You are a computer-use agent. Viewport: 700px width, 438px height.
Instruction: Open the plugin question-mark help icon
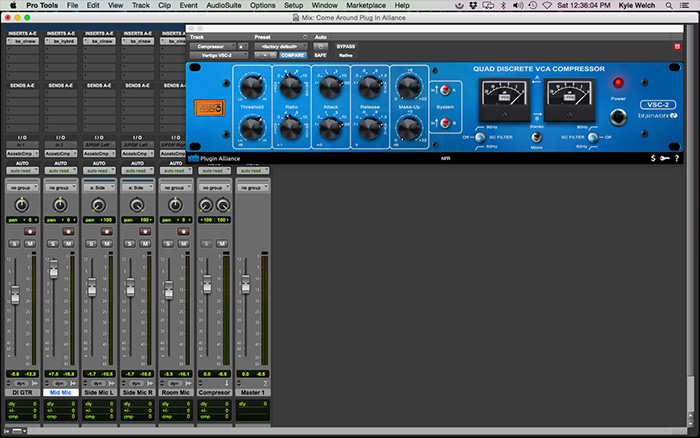pos(677,158)
